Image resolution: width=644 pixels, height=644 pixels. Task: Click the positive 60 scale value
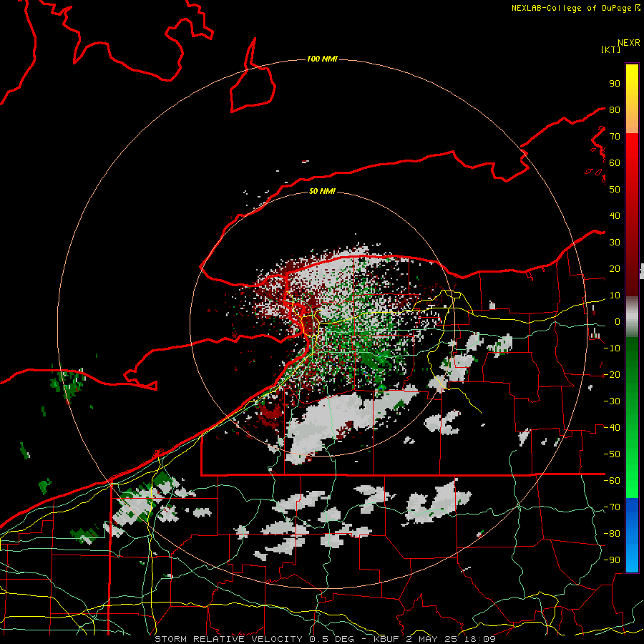click(x=615, y=163)
